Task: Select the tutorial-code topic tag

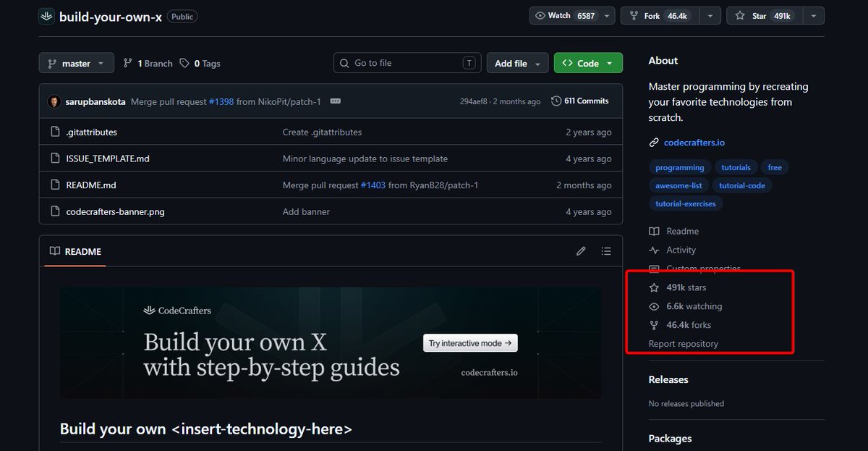Action: point(742,185)
